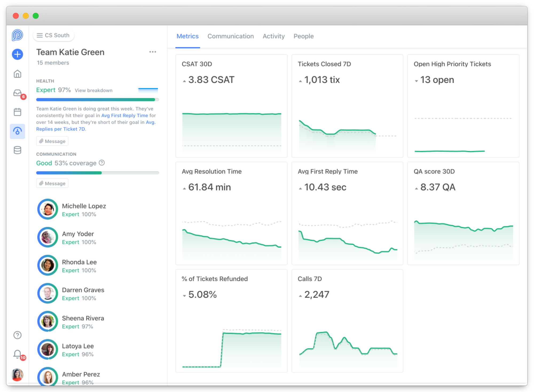Click the 5.08% value
The height and width of the screenshot is (392, 534).
pyautogui.click(x=202, y=294)
